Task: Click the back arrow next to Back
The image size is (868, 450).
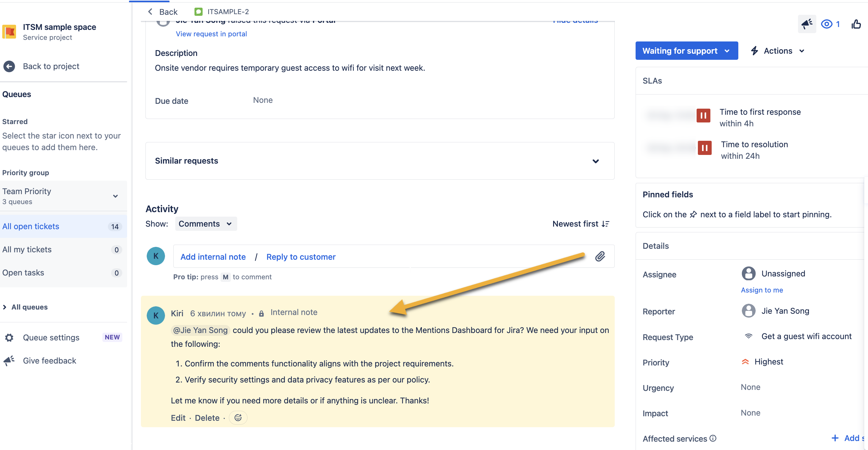Action: [x=150, y=12]
